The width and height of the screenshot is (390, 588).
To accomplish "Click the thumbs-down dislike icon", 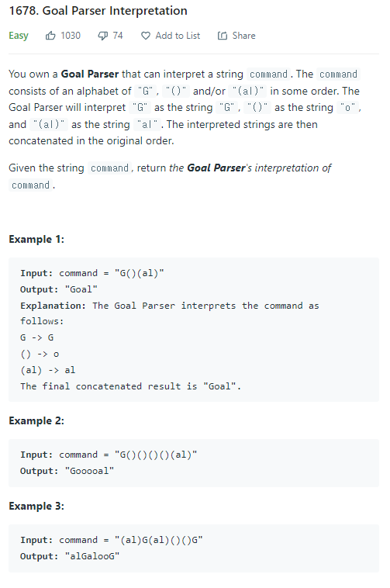I will pyautogui.click(x=102, y=36).
